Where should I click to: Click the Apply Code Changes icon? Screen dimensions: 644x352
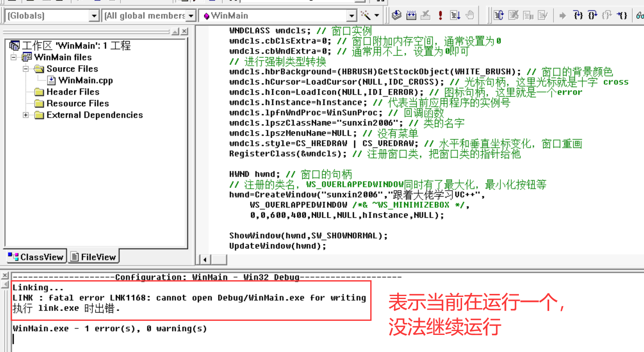543,15
